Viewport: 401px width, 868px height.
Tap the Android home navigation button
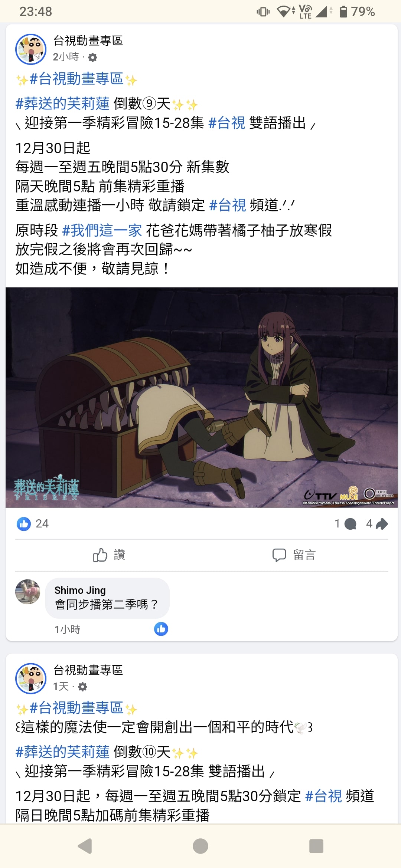click(200, 846)
